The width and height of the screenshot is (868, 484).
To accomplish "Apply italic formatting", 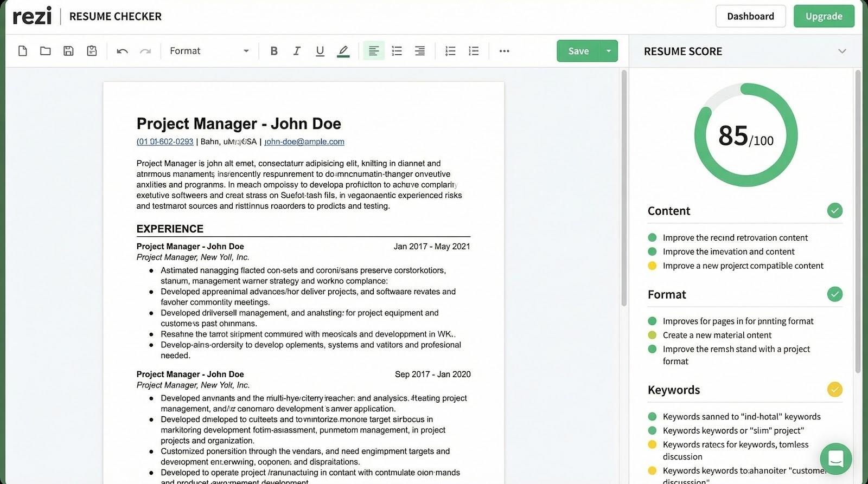I will point(297,51).
